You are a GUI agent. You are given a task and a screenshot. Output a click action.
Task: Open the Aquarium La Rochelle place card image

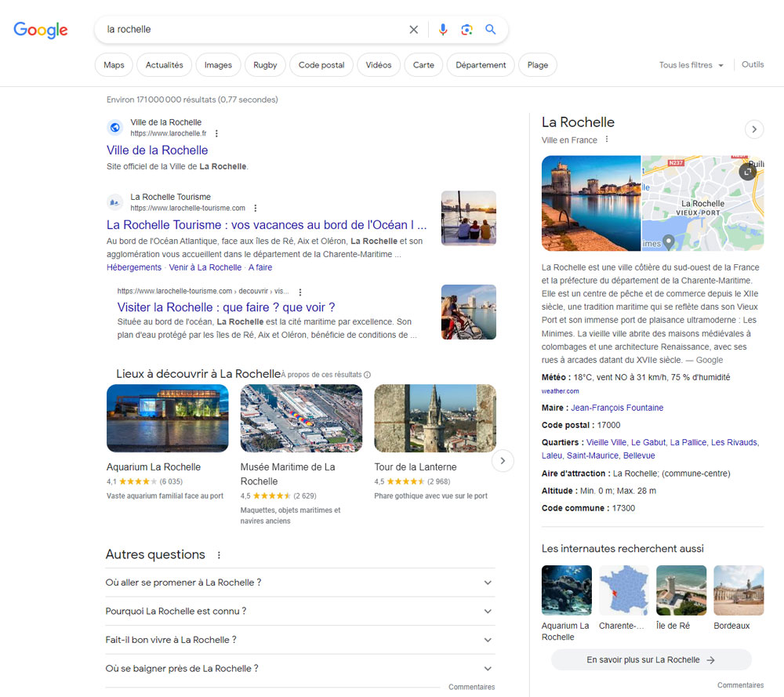click(168, 418)
